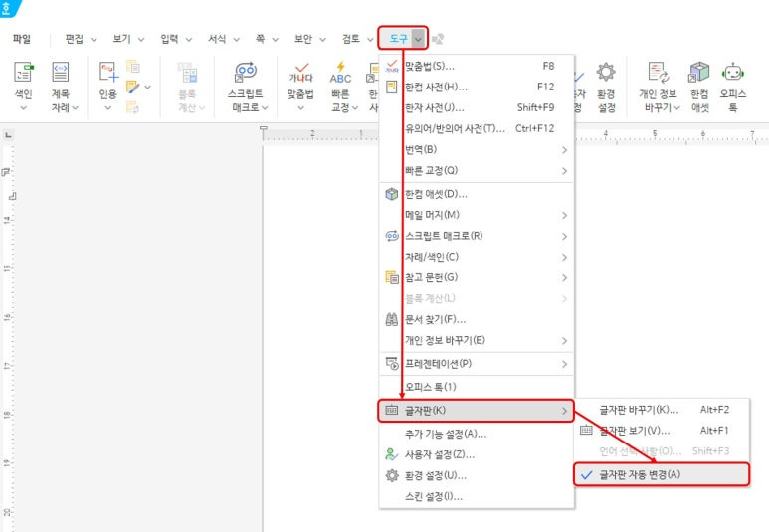Expand the dropdown arrow next to 보안
Image resolution: width=769 pixels, height=532 pixels.
click(322, 39)
